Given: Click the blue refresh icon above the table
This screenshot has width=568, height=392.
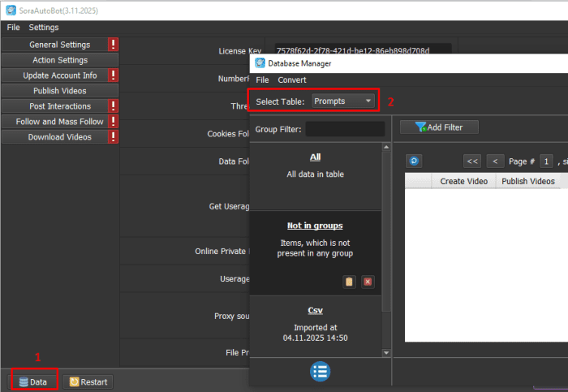Looking at the screenshot, I should pos(414,161).
